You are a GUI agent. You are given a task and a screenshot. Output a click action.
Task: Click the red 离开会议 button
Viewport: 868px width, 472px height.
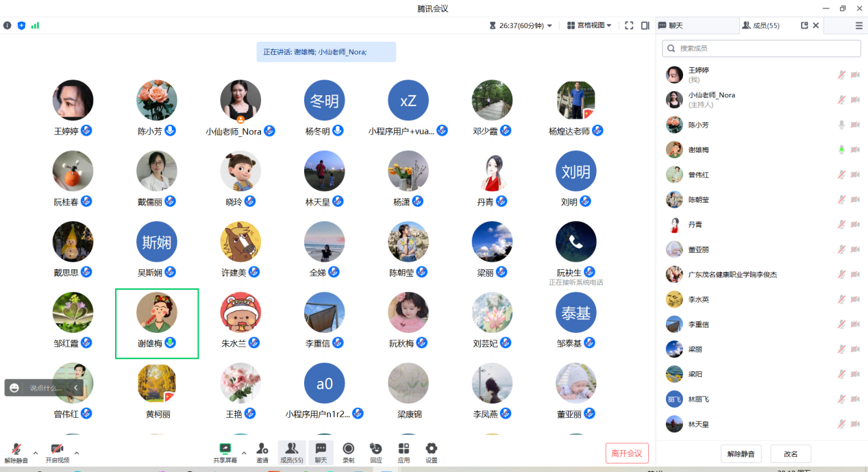[x=626, y=454]
